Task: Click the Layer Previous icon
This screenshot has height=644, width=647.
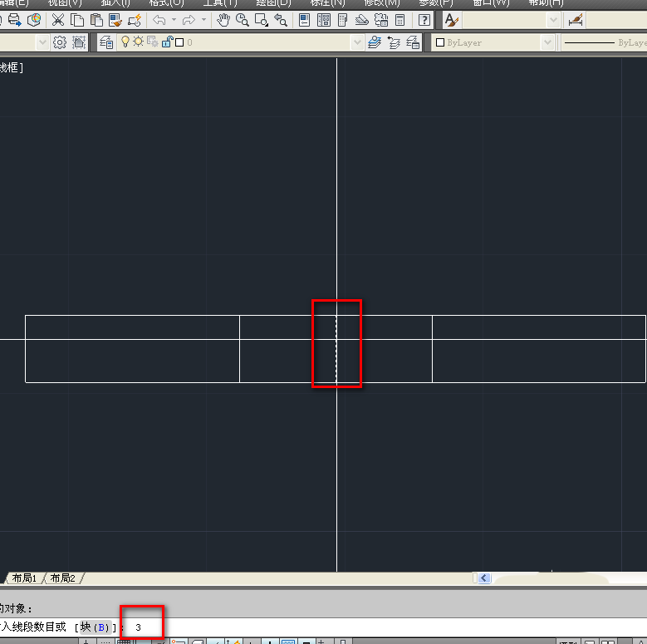Action: click(x=394, y=42)
